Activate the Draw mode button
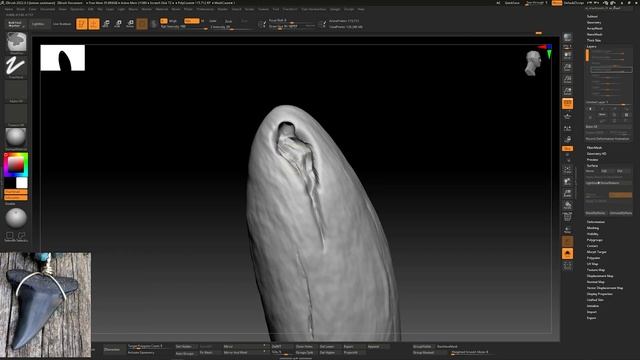 (94, 24)
